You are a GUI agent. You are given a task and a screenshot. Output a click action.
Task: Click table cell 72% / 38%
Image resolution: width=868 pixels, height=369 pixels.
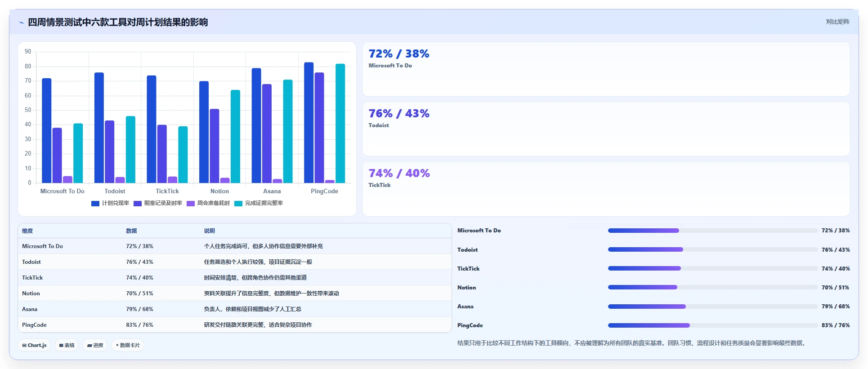[x=139, y=246]
